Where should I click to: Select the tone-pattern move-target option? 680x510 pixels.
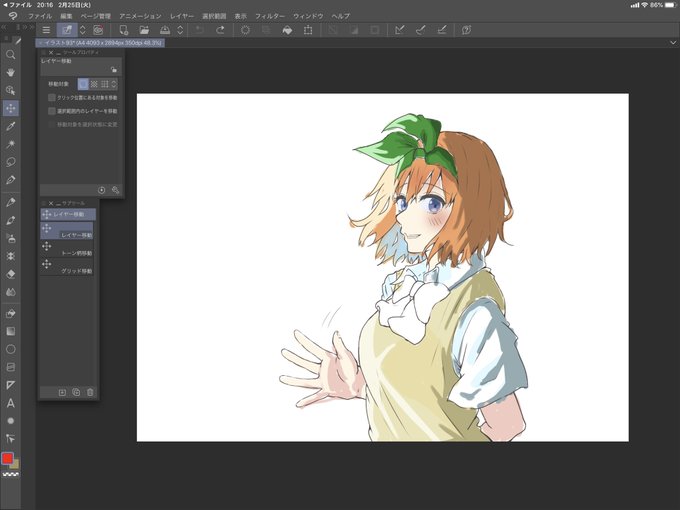(94, 84)
